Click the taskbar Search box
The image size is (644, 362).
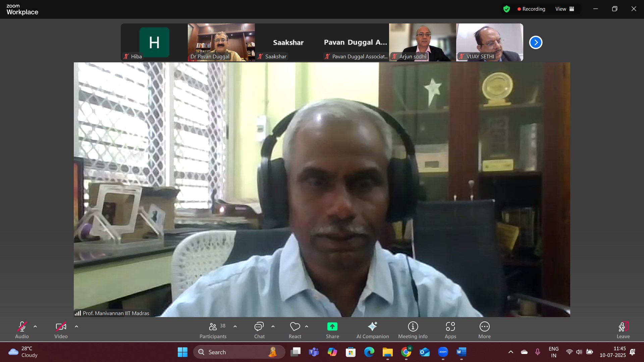point(239,352)
